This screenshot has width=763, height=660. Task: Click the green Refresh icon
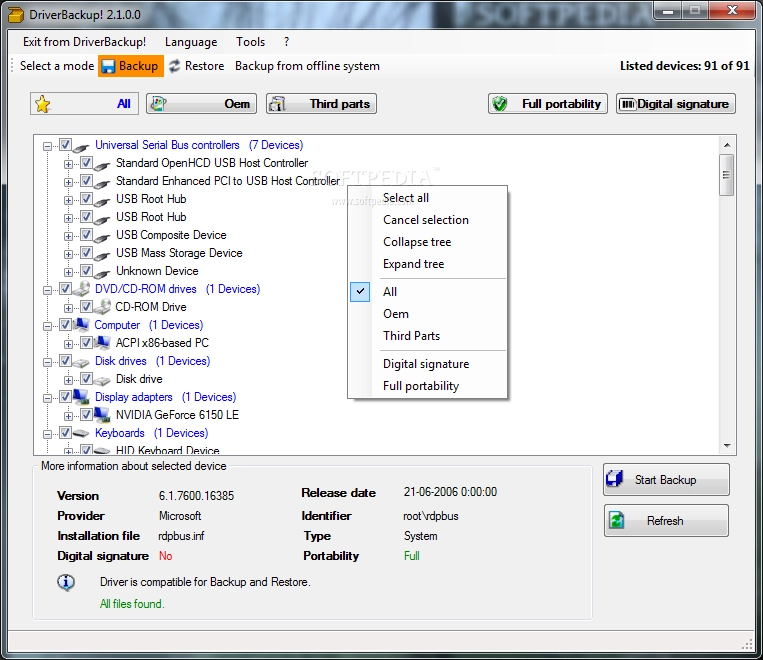coord(617,520)
